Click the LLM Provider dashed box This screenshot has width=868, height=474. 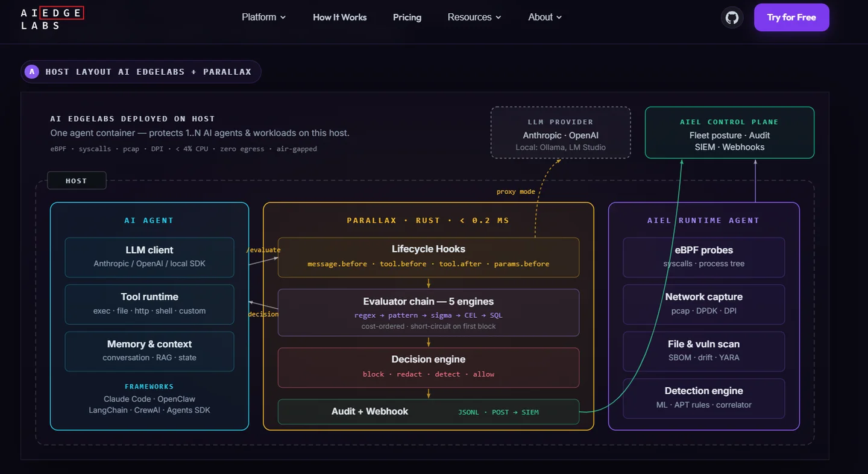click(561, 133)
